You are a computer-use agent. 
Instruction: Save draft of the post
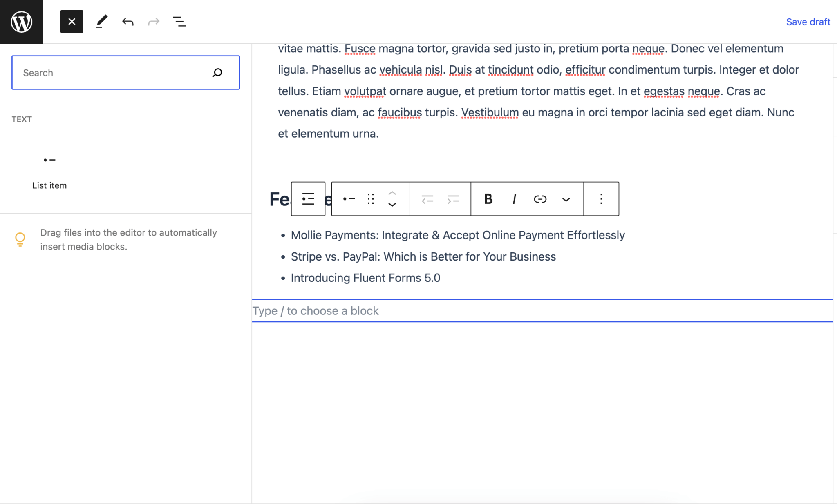click(x=808, y=22)
